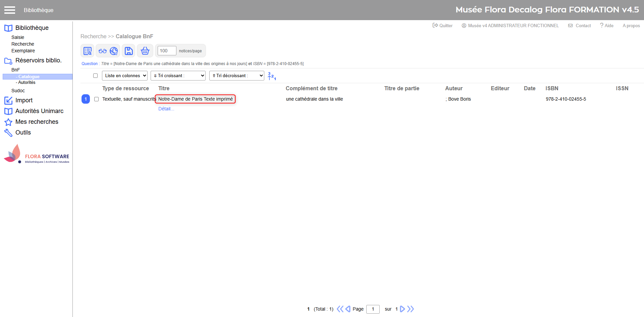The height and width of the screenshot is (317, 644).
Task: Tick the select-all notices checkbox
Action: (96, 76)
